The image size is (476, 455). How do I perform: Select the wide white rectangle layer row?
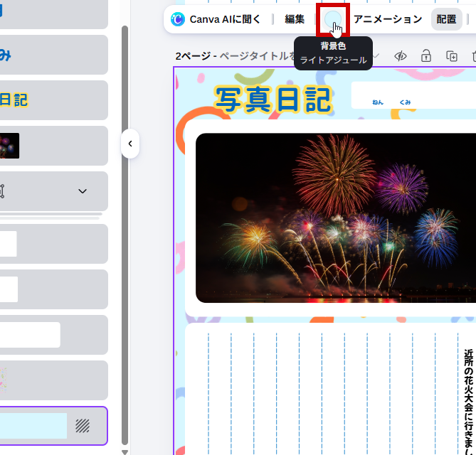click(x=53, y=335)
